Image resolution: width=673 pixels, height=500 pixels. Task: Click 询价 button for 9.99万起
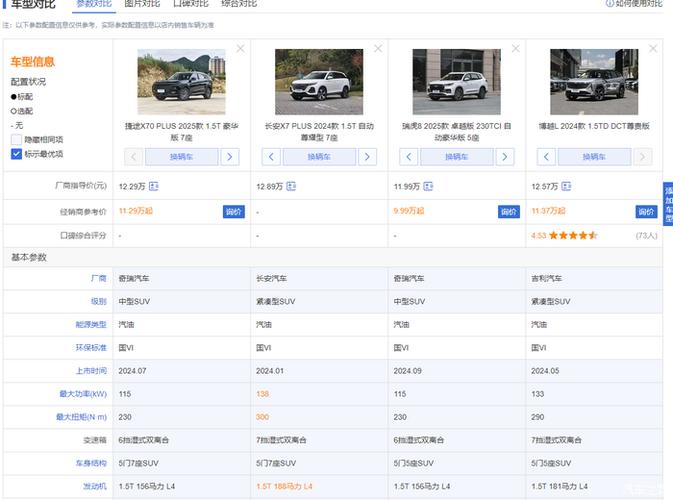[509, 212]
